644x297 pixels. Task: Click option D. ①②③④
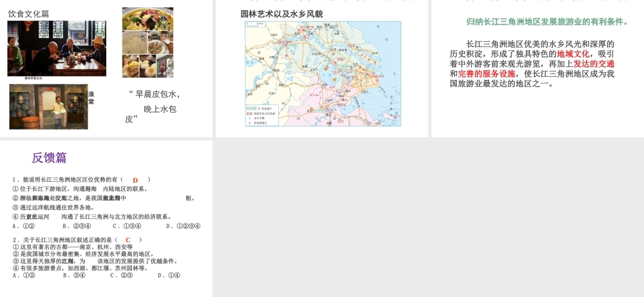[x=183, y=226]
